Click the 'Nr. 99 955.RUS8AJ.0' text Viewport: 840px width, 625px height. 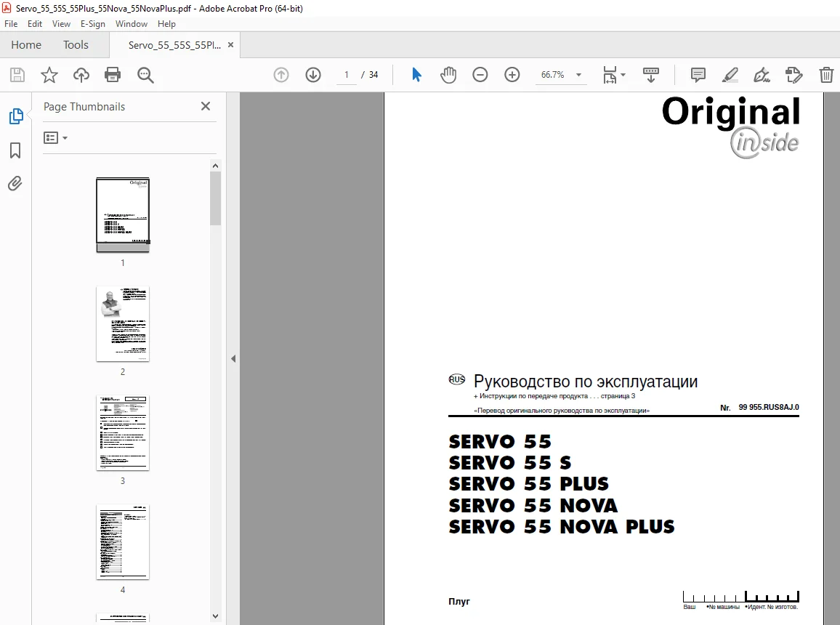759,408
